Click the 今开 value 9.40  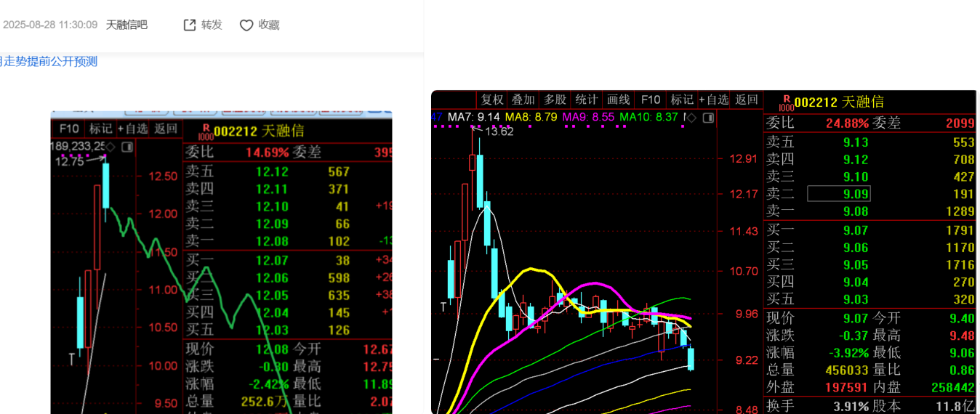click(961, 318)
